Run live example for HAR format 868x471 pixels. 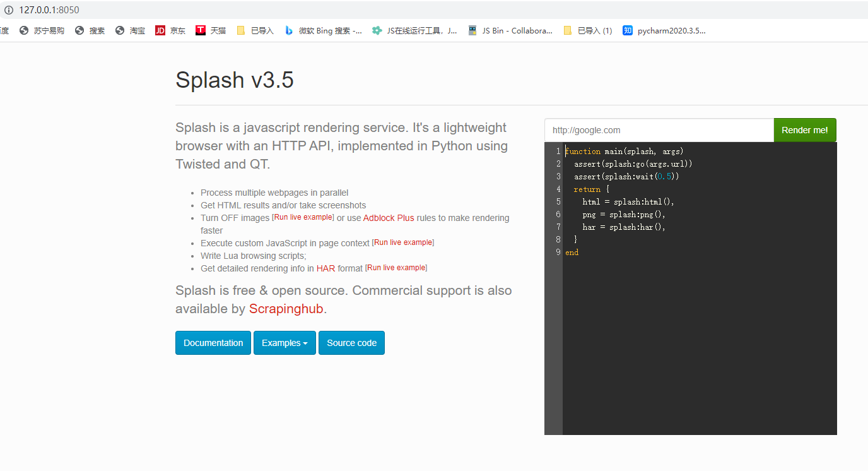396,268
